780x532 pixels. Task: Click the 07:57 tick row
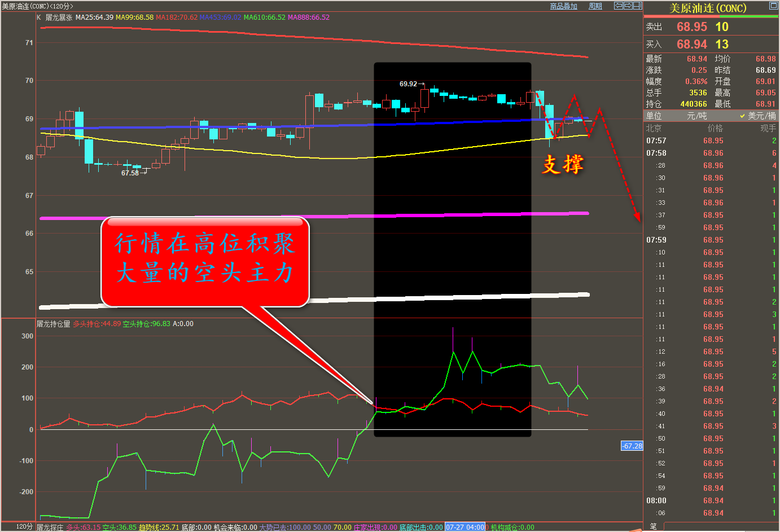(x=711, y=140)
